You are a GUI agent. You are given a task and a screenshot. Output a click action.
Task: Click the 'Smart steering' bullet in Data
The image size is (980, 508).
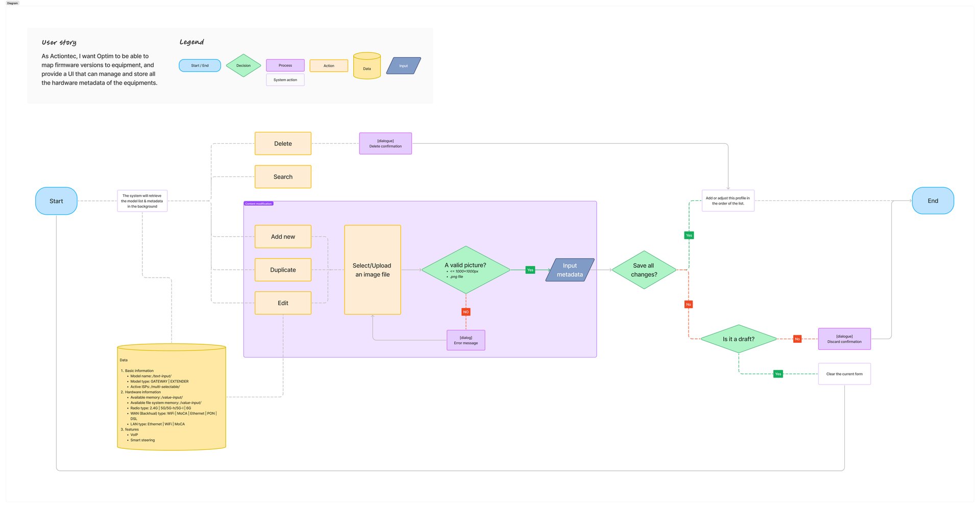142,440
